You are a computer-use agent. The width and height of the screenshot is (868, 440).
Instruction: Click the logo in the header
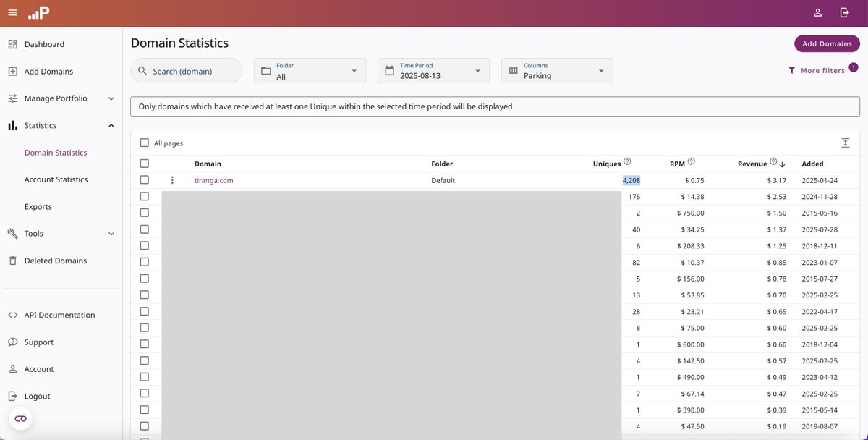(39, 12)
